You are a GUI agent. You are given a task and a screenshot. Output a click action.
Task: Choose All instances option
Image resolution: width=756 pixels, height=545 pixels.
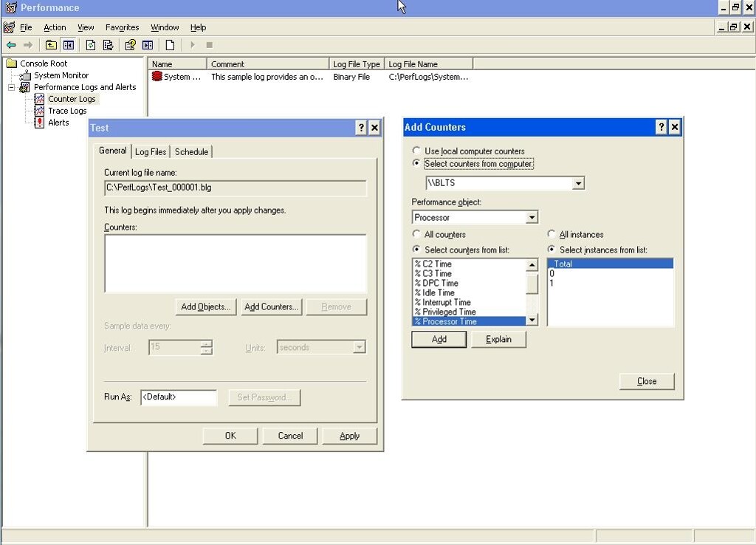[551, 234]
